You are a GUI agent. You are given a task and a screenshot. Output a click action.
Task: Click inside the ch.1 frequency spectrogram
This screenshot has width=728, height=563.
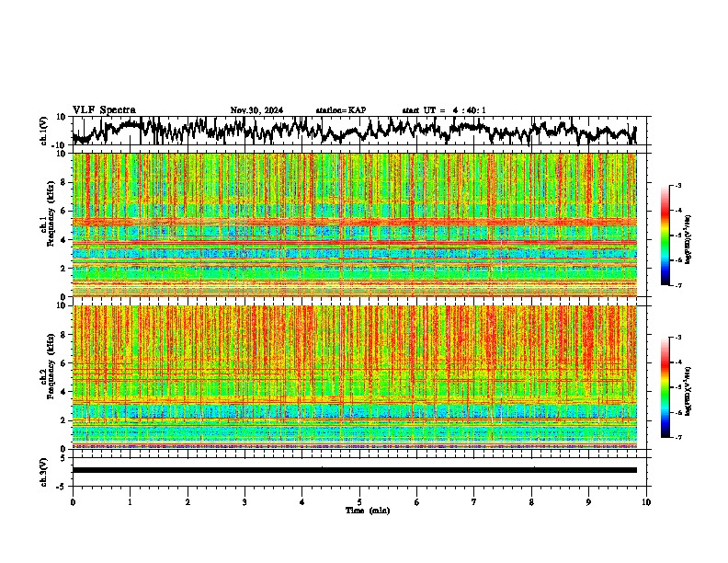click(x=354, y=224)
